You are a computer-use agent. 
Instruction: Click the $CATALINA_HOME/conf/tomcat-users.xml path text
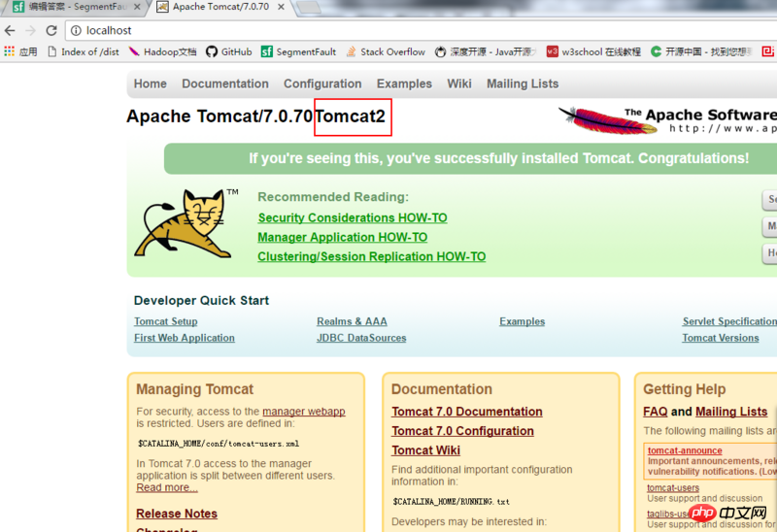pyautogui.click(x=219, y=444)
